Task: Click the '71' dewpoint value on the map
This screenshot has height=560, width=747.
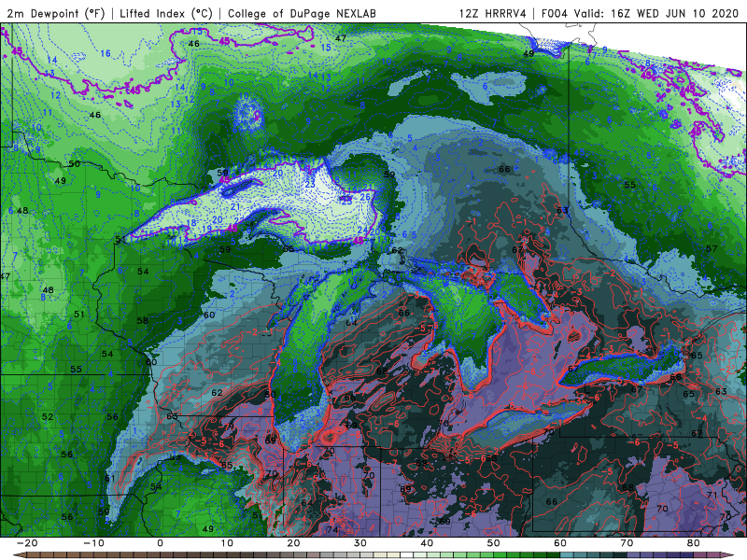Action: 712,496
